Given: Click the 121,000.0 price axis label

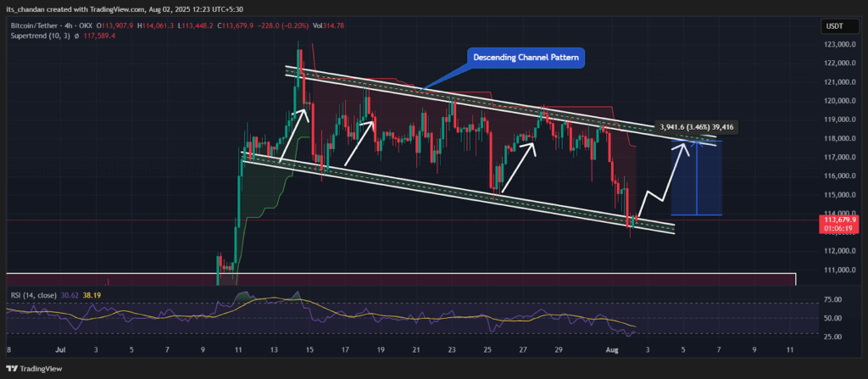Looking at the screenshot, I should pyautogui.click(x=840, y=82).
